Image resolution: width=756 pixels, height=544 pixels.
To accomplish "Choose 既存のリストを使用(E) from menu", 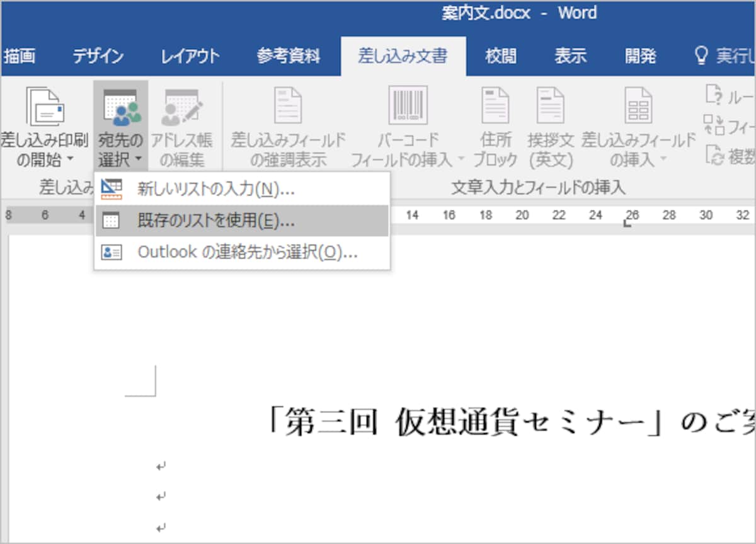I will pyautogui.click(x=242, y=221).
